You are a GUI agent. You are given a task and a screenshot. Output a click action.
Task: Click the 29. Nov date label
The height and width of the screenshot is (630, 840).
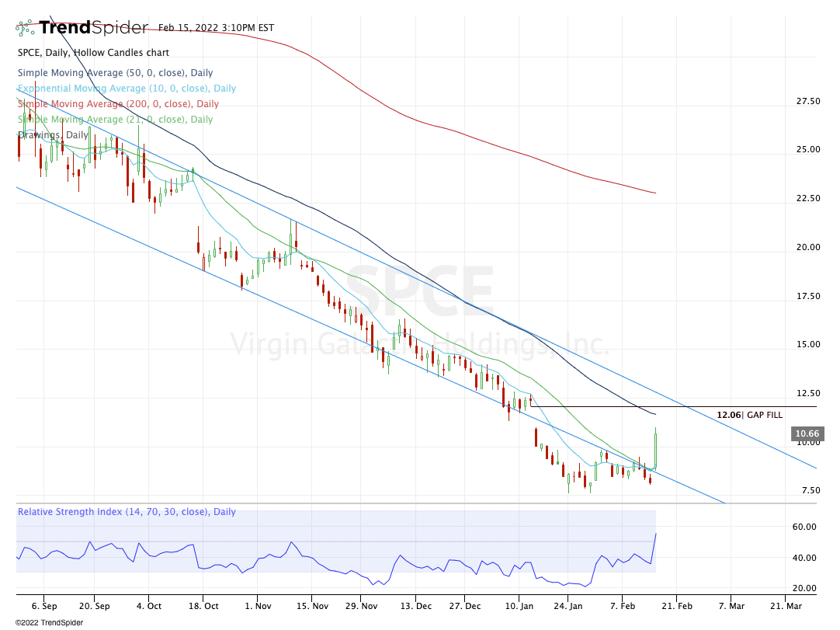point(361,606)
